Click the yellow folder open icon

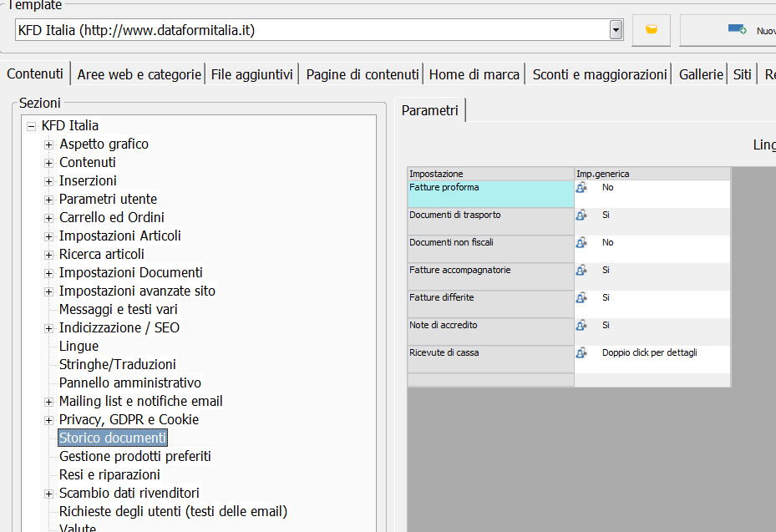tap(651, 30)
